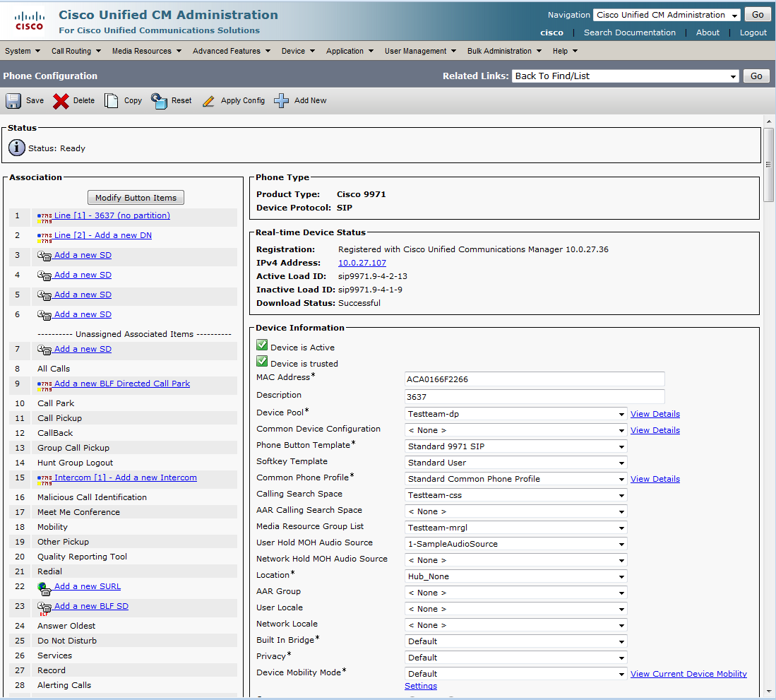
Task: Click the Status information icon
Action: 17,148
